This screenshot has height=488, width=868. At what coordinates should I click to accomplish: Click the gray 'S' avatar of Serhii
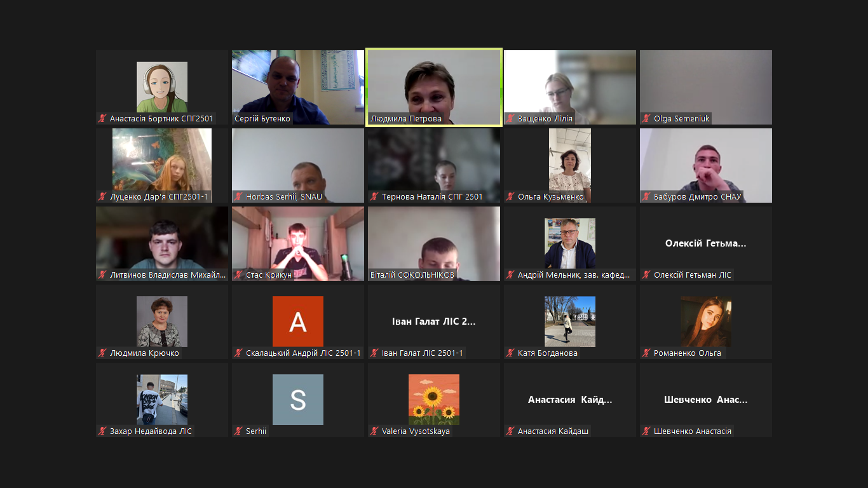tap(298, 400)
